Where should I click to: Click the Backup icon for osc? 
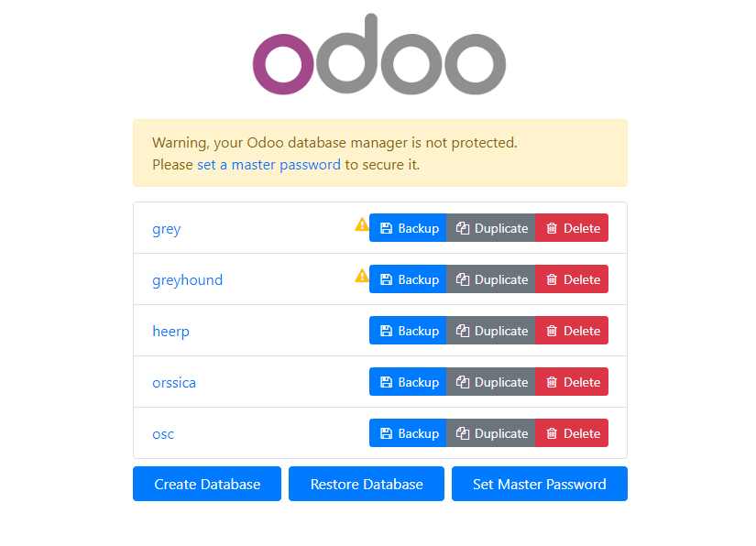coord(386,433)
